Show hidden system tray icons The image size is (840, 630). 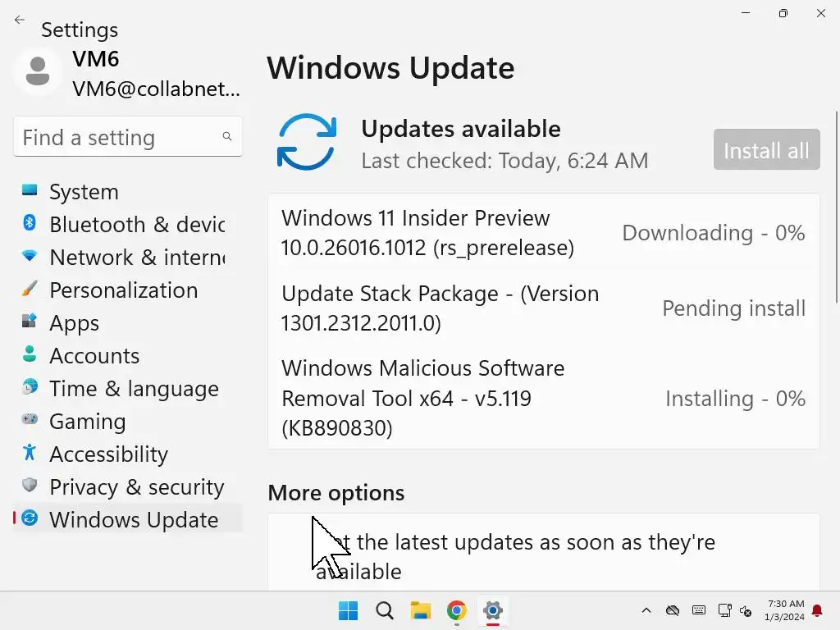pyautogui.click(x=646, y=610)
